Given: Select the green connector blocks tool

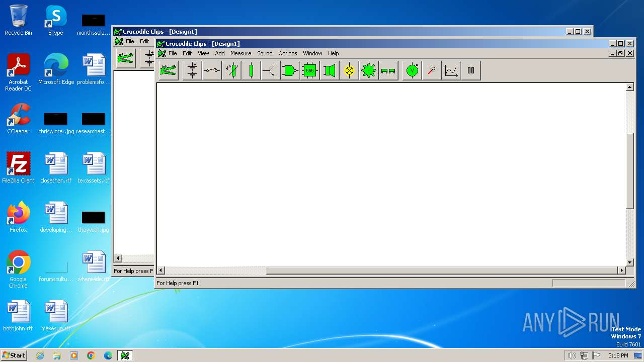Looking at the screenshot, I should (x=388, y=71).
